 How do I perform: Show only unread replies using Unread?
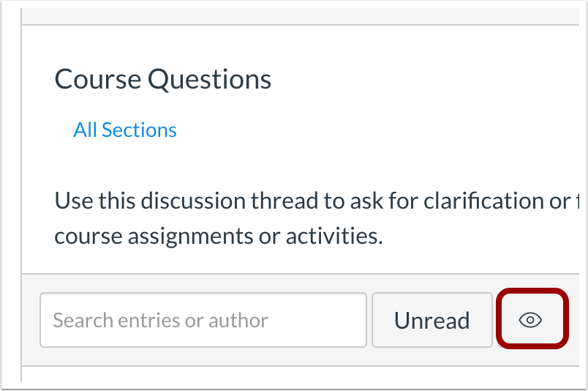[432, 320]
